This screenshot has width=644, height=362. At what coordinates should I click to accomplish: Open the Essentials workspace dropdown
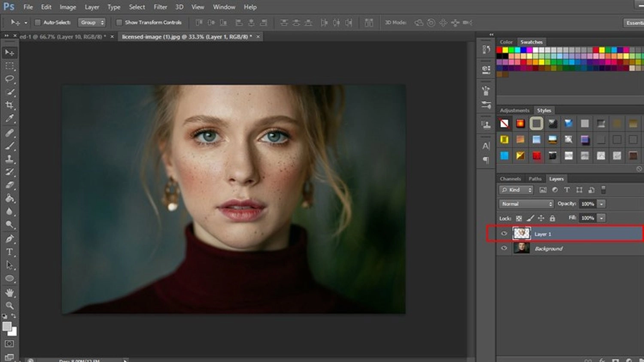(x=633, y=23)
